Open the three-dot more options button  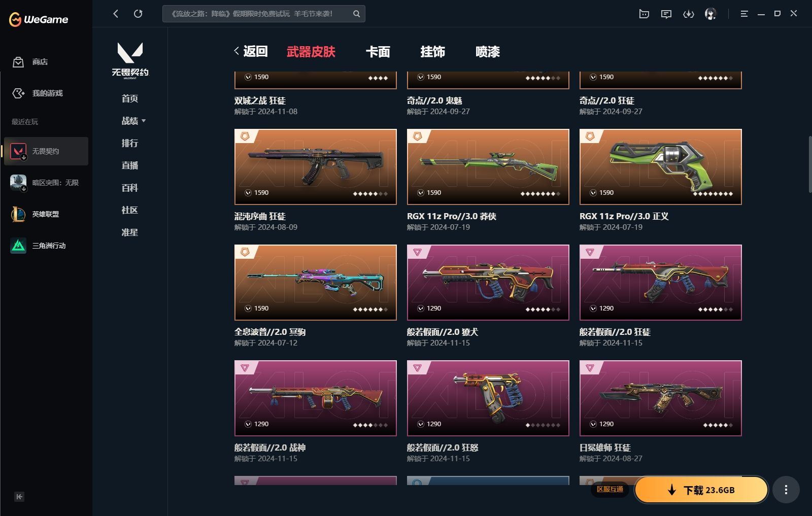pyautogui.click(x=786, y=490)
